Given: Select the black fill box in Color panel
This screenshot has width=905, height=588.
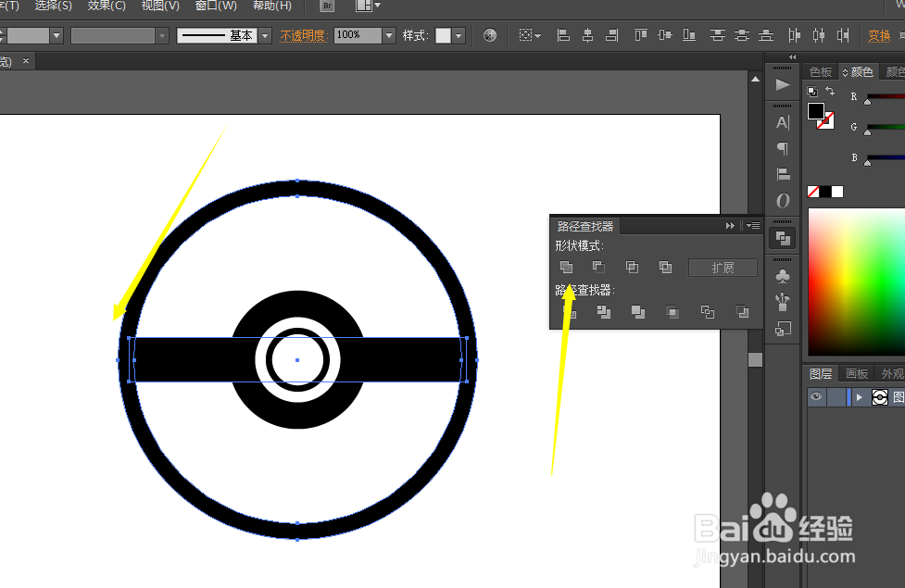Looking at the screenshot, I should tap(816, 111).
